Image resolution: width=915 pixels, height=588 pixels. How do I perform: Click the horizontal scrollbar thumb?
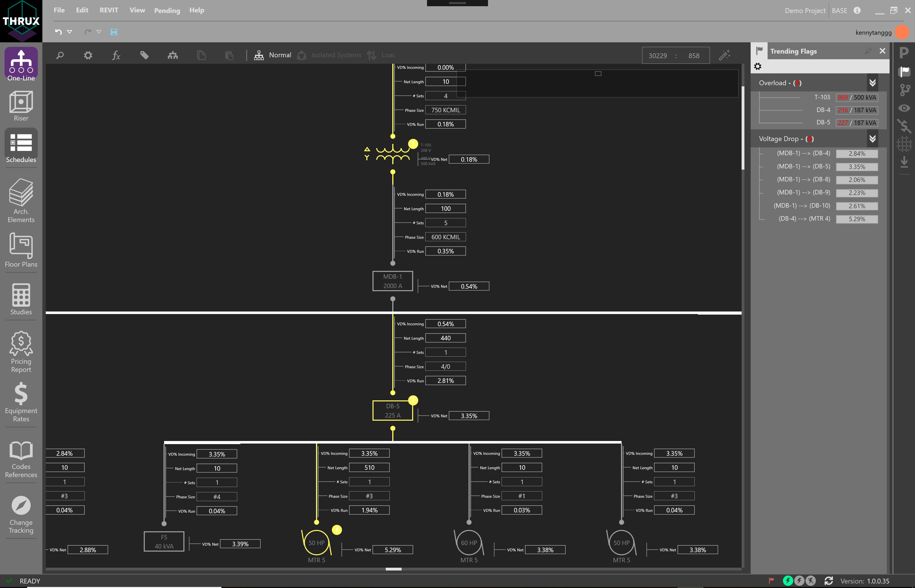point(393,569)
